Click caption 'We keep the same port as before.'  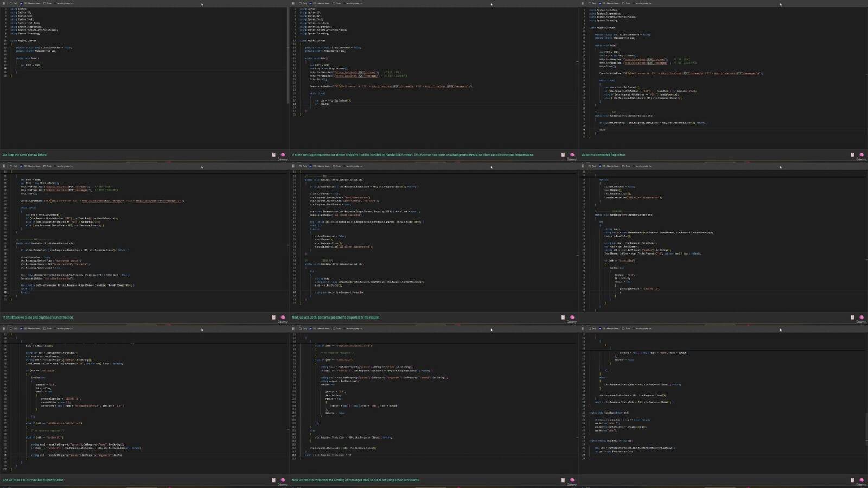(x=25, y=155)
